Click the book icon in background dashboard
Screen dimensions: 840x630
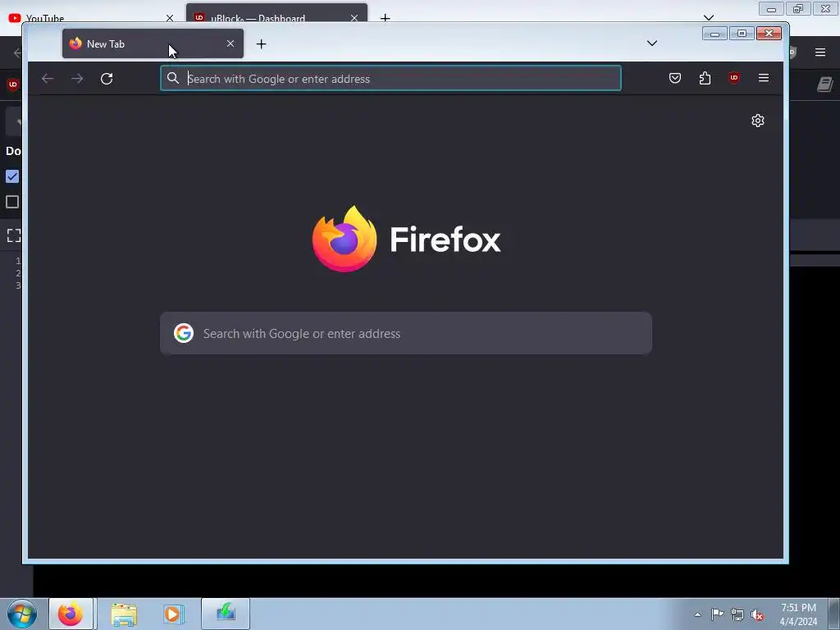coord(825,84)
